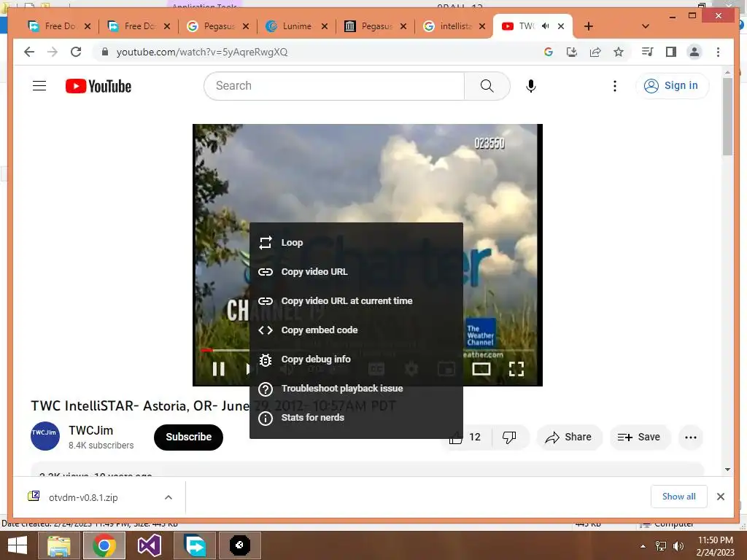
Task: Pause the video
Action: tap(219, 369)
